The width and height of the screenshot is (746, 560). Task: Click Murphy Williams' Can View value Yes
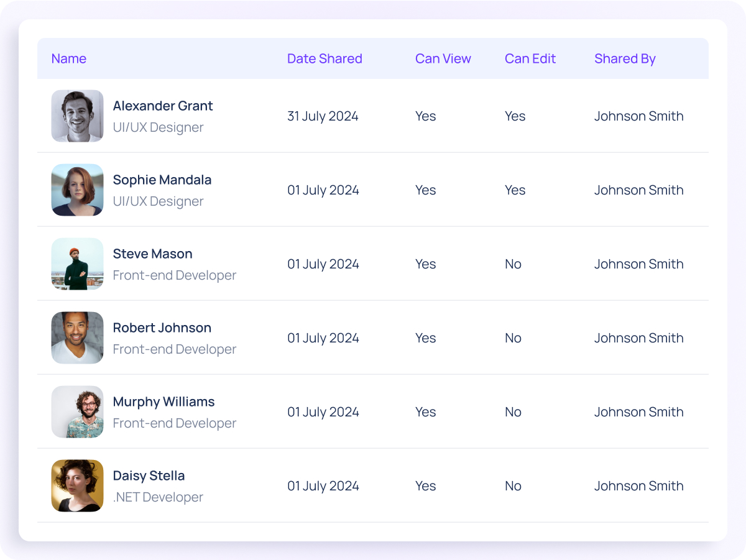point(425,412)
